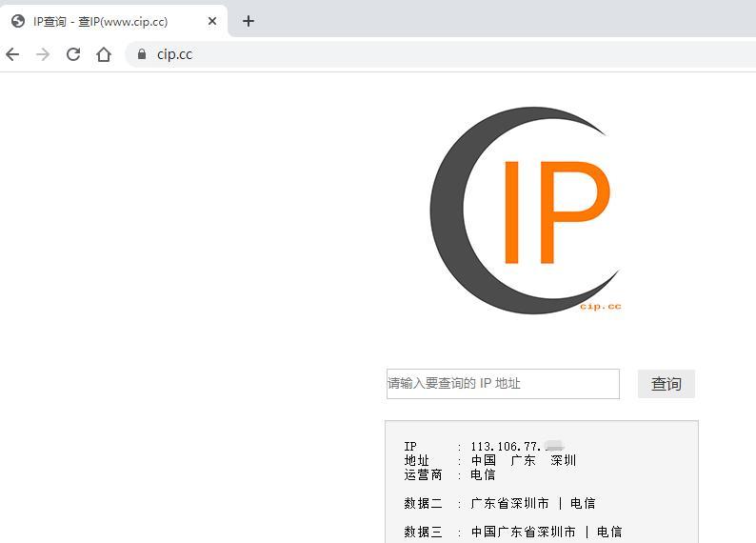This screenshot has width=756, height=543.
Task: Click the CIP logo image
Action: coord(526,211)
